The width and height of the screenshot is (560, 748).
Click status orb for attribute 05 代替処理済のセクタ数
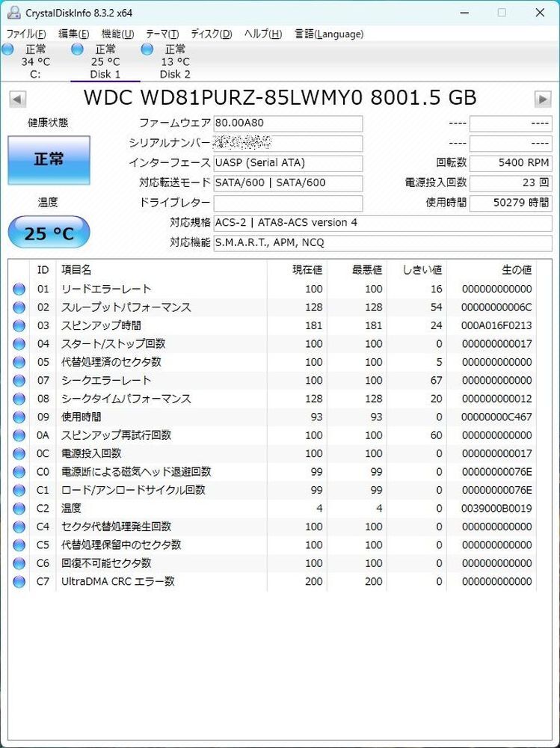pos(19,362)
